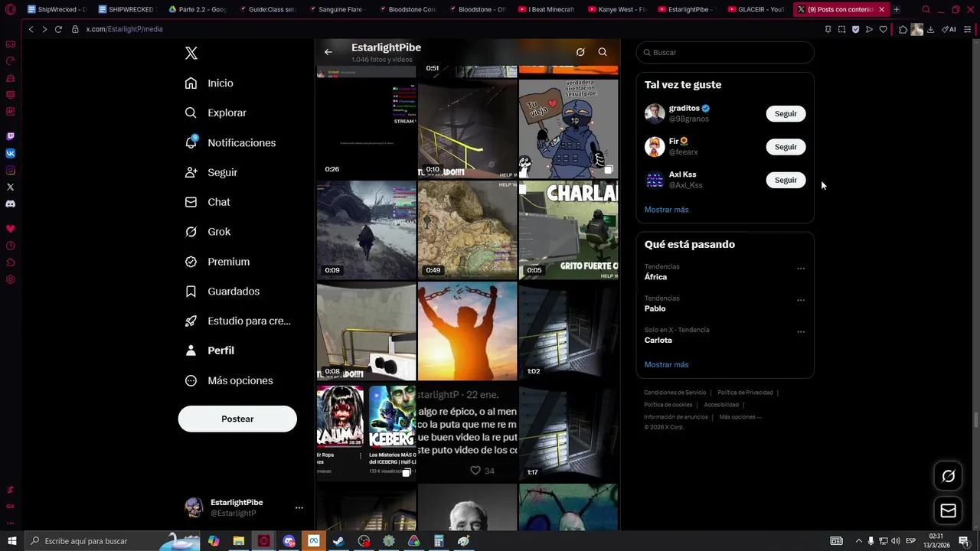Open the options ellipsis for Carlota trend
This screenshot has width=980, height=551.
[x=801, y=332]
